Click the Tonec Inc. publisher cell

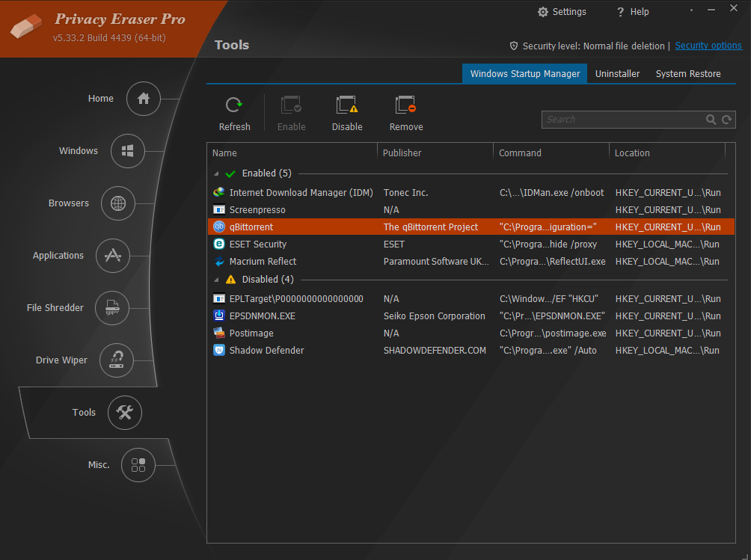tap(405, 192)
